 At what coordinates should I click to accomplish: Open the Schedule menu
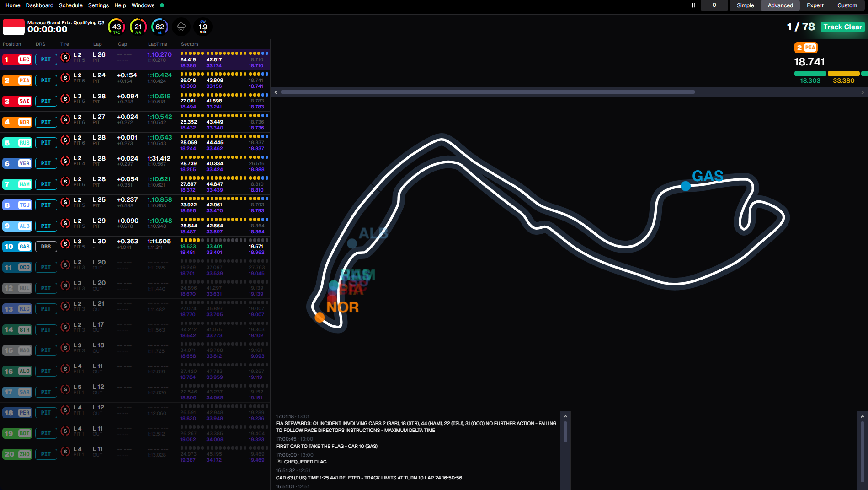(71, 5)
